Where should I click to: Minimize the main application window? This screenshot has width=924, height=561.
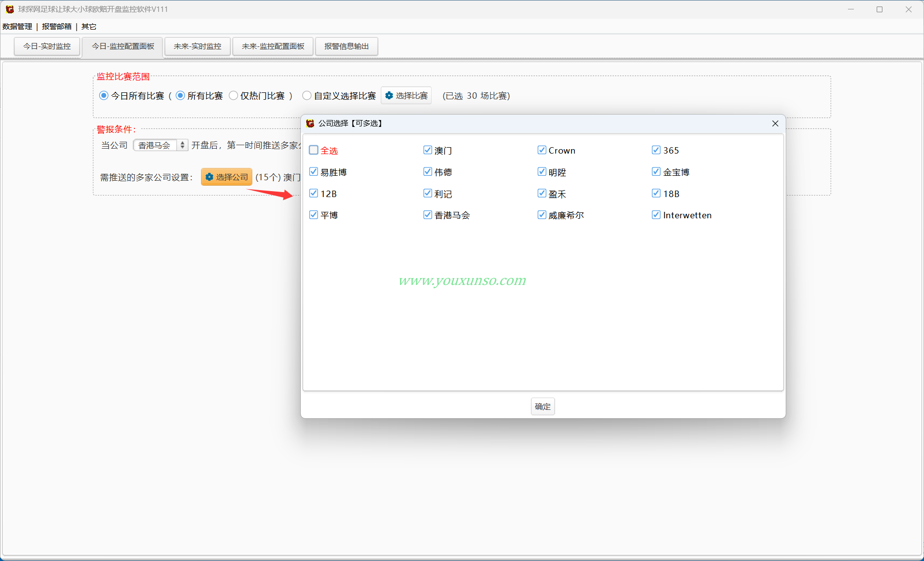pyautogui.click(x=850, y=9)
